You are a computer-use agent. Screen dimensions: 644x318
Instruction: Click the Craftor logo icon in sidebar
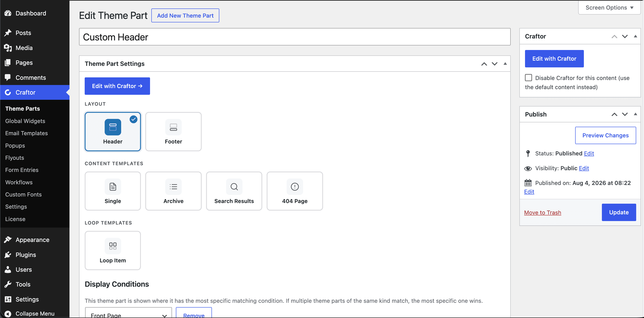pyautogui.click(x=8, y=92)
